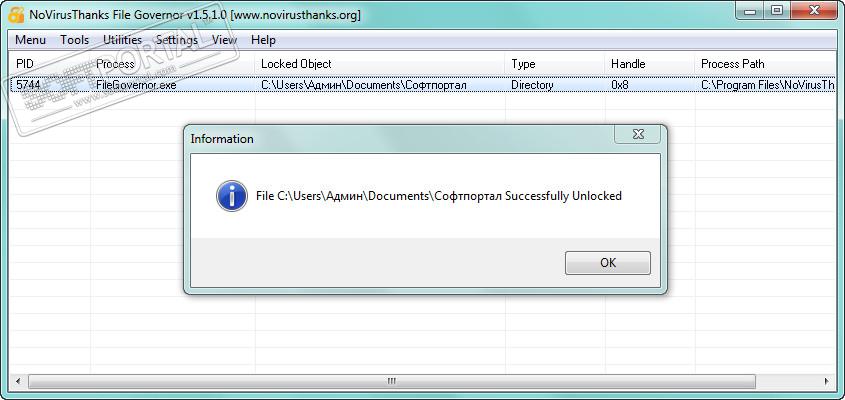Sort by the Process column header
Screen dimensions: 845x400
coord(172,64)
